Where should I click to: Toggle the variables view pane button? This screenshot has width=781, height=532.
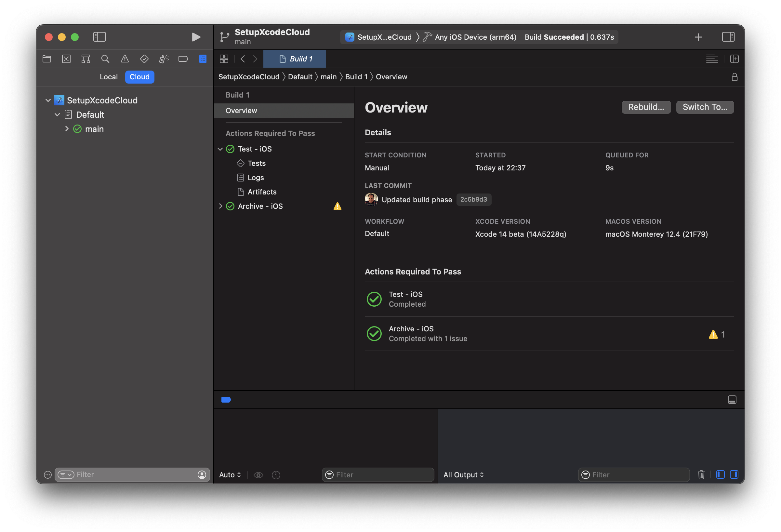(720, 474)
